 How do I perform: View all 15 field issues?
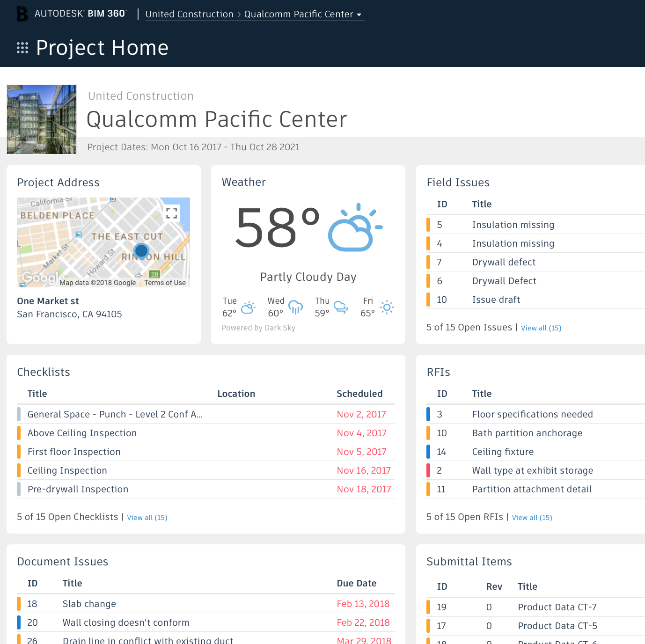(x=541, y=328)
